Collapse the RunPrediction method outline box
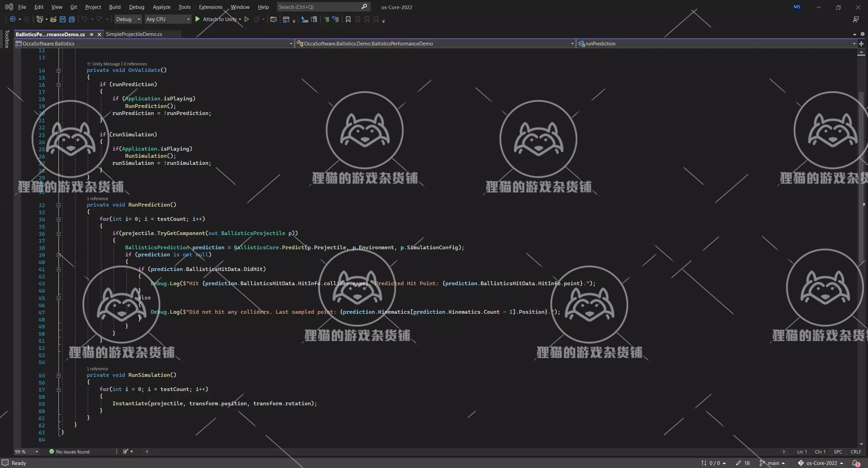This screenshot has height=468, width=868. coord(59,205)
